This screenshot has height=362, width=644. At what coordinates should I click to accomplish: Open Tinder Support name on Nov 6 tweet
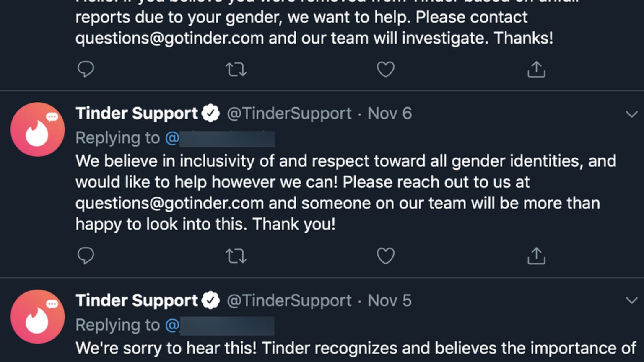(x=137, y=114)
